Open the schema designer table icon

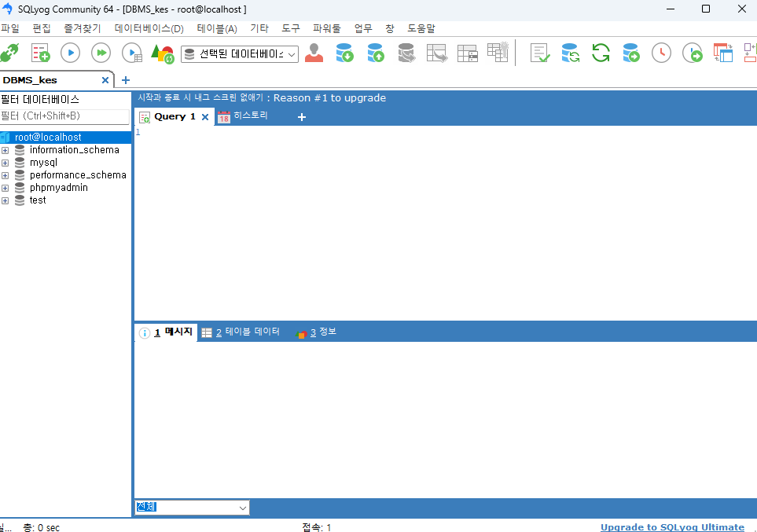pyautogui.click(x=468, y=53)
